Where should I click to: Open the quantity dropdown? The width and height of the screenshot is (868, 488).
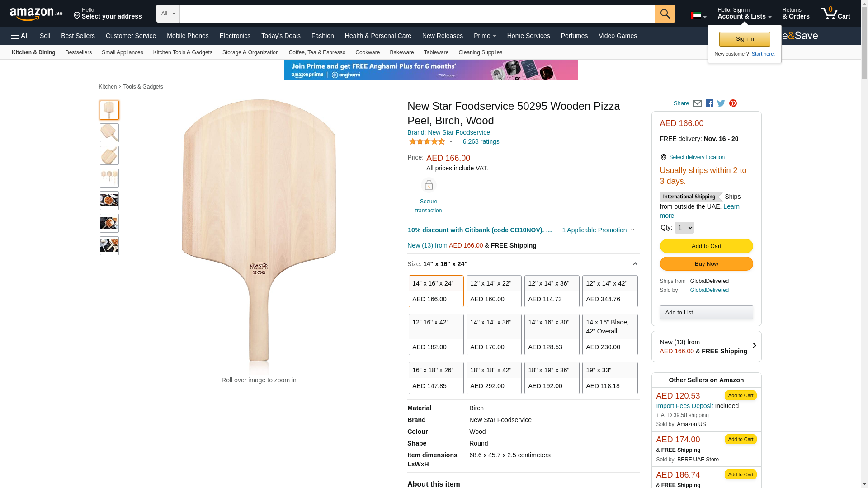coord(684,228)
